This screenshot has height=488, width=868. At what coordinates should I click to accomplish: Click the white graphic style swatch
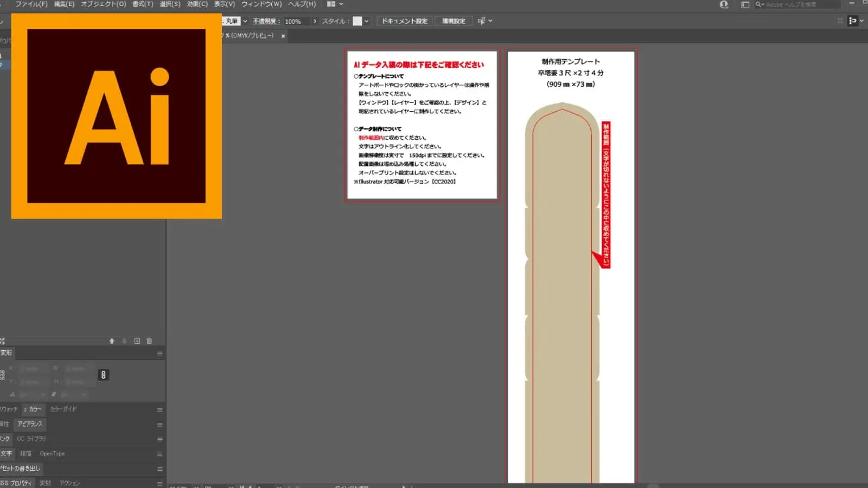coord(358,21)
